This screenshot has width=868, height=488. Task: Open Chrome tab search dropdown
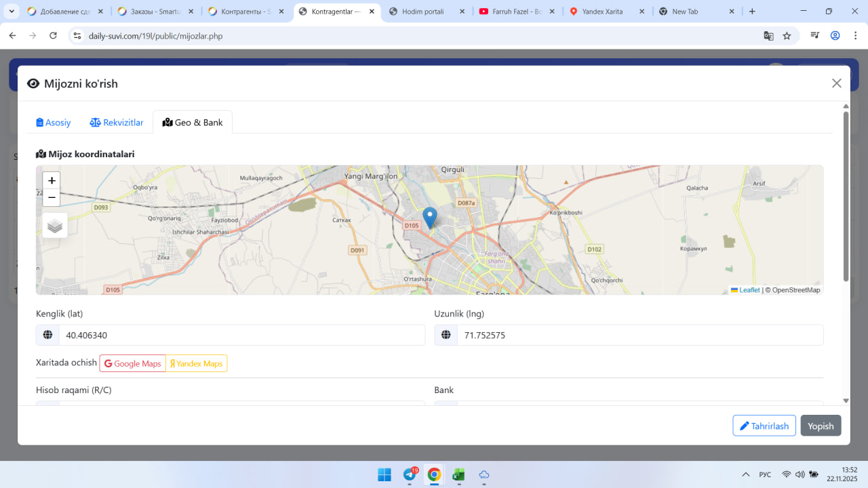(12, 12)
